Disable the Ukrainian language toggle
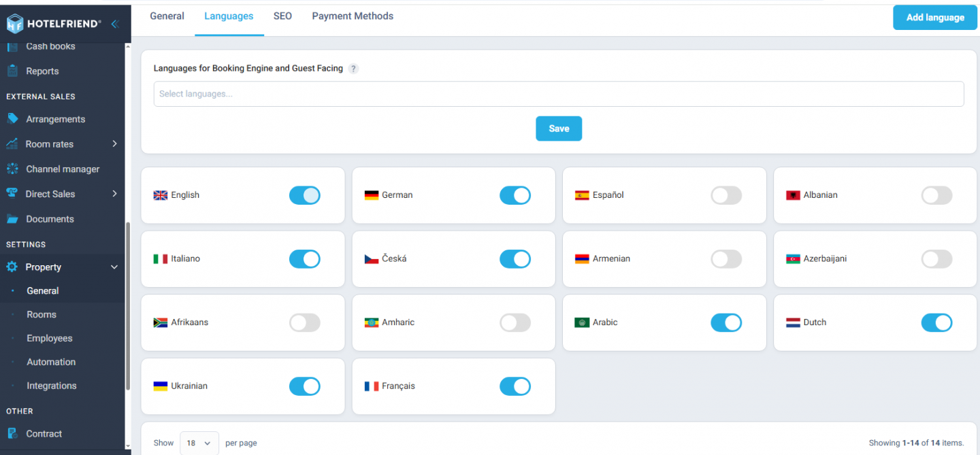The image size is (980, 455). tap(304, 386)
